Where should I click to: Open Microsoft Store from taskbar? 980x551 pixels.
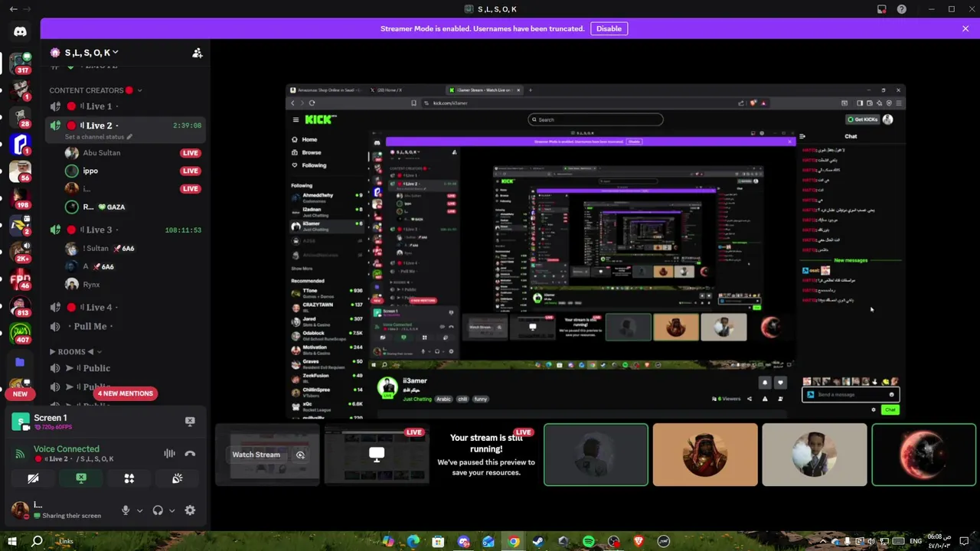pyautogui.click(x=439, y=541)
